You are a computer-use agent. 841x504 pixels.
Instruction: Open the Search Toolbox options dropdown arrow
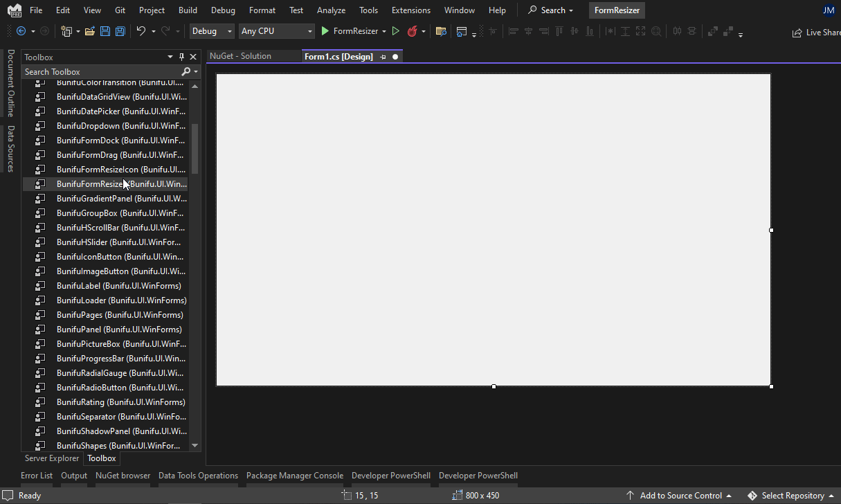pyautogui.click(x=196, y=72)
